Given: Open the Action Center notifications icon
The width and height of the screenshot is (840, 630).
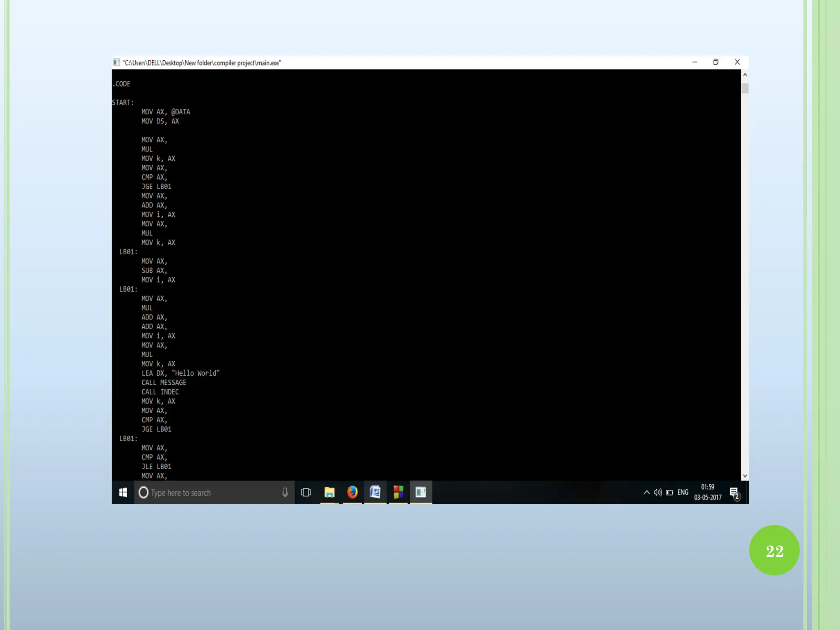Looking at the screenshot, I should [x=734, y=493].
